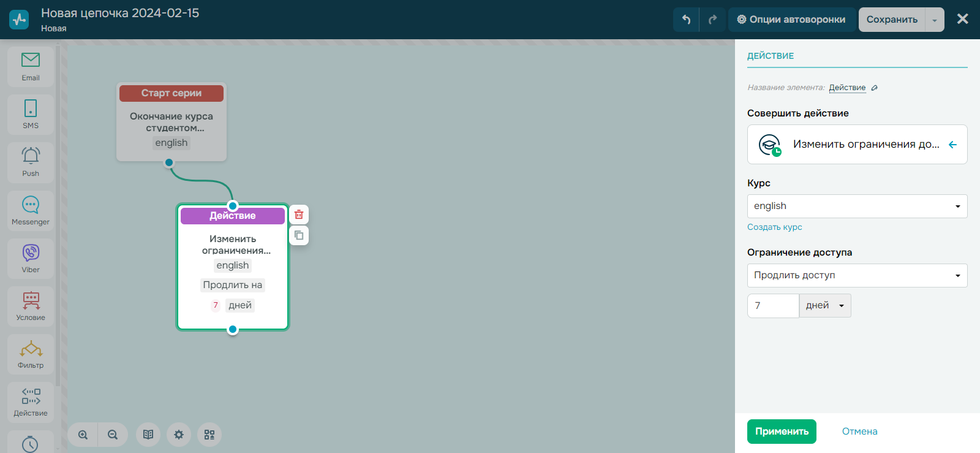Add a Push notification element
Image resolution: width=980 pixels, height=453 pixels.
click(31, 162)
